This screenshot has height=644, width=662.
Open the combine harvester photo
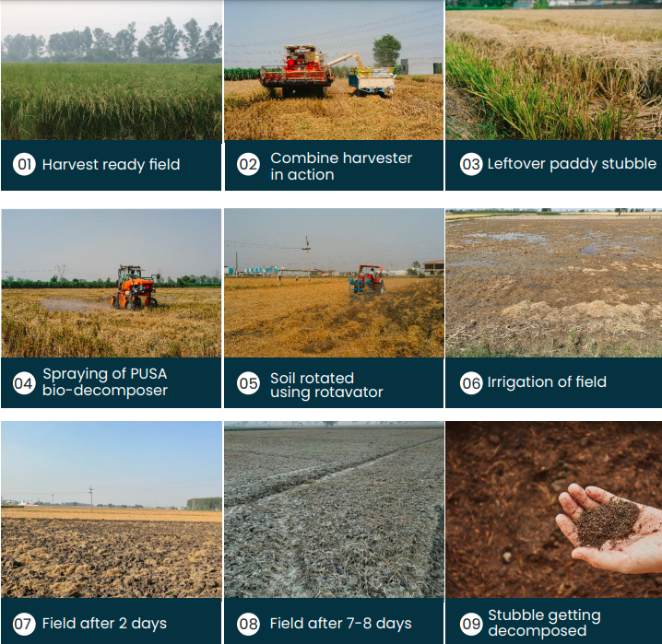coord(334,70)
